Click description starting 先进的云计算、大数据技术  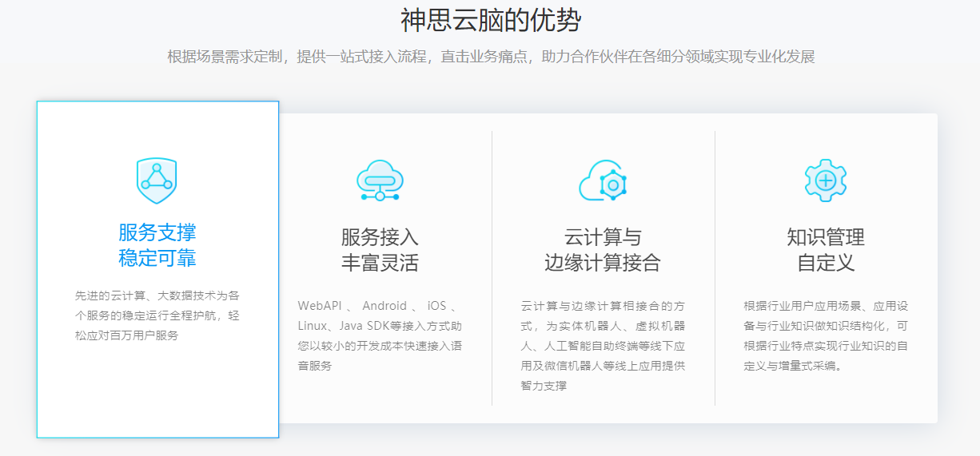click(157, 315)
